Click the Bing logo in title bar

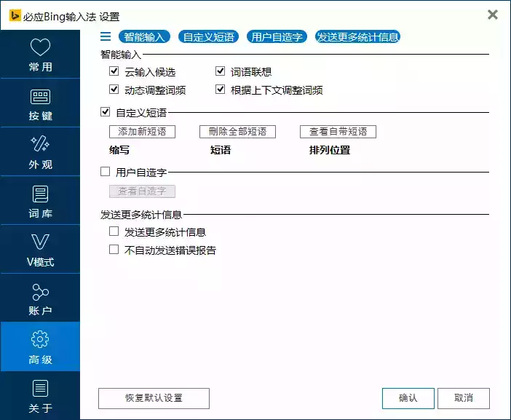pyautogui.click(x=15, y=15)
